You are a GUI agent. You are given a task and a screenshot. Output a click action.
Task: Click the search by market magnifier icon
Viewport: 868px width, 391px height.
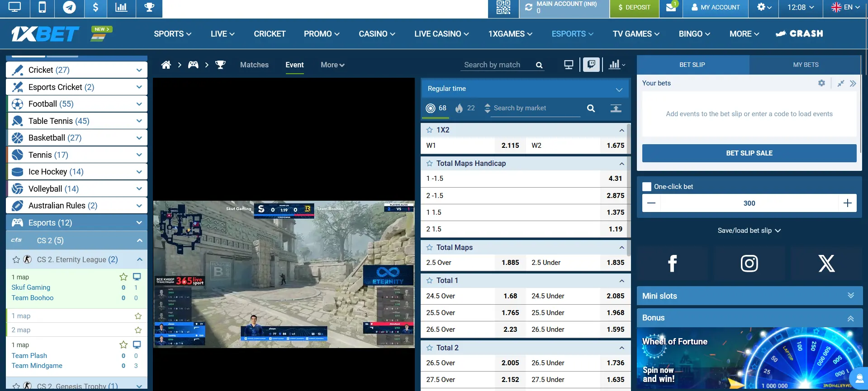point(591,108)
